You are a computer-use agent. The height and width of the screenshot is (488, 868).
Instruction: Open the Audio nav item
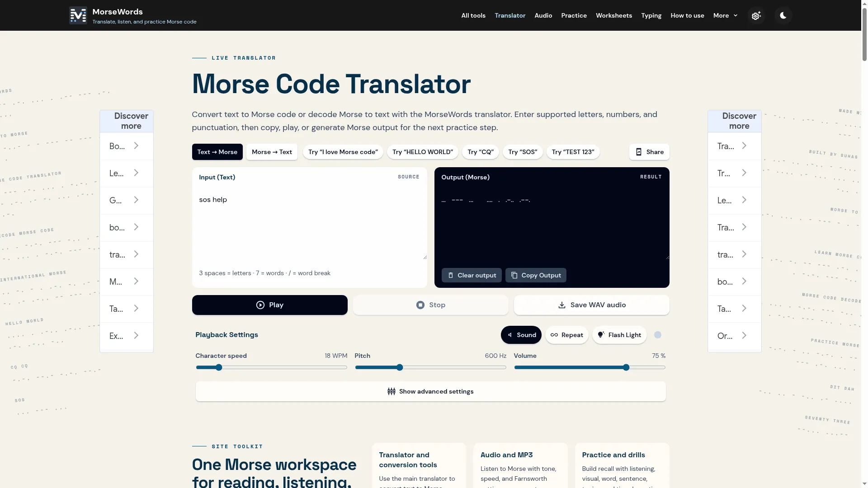click(x=543, y=15)
